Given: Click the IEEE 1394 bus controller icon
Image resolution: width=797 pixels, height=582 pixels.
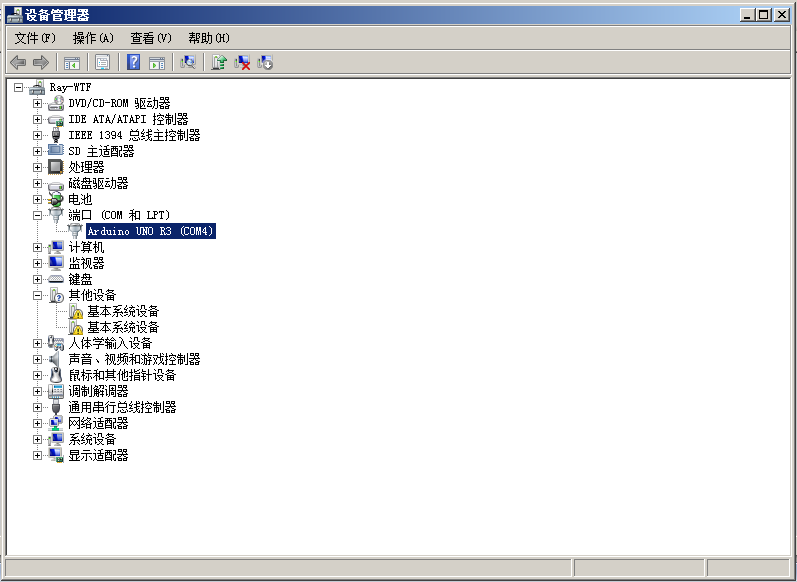Looking at the screenshot, I should [x=56, y=135].
